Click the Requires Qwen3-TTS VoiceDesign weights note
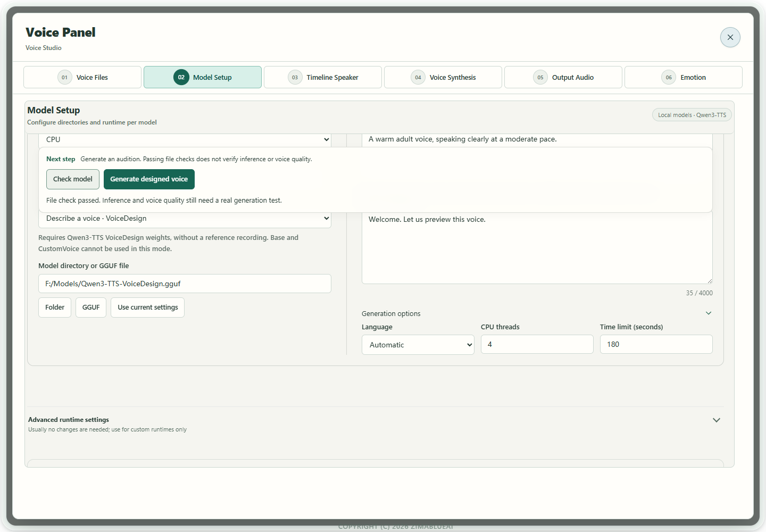The image size is (766, 532). (168, 243)
